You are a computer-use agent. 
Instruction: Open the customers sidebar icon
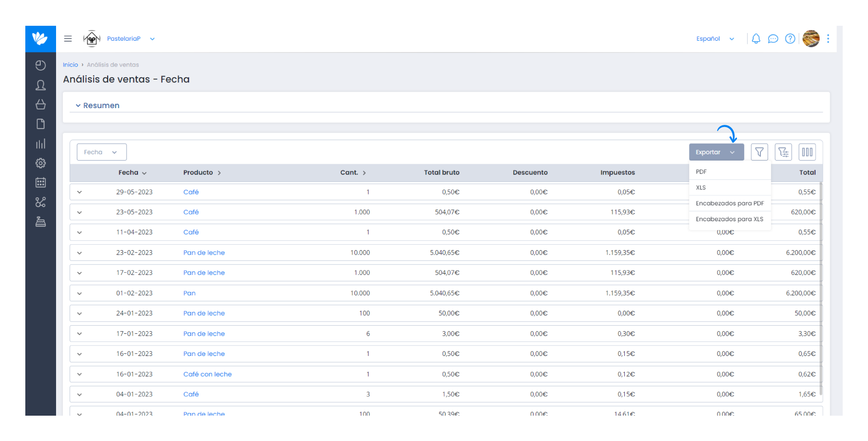(40, 85)
